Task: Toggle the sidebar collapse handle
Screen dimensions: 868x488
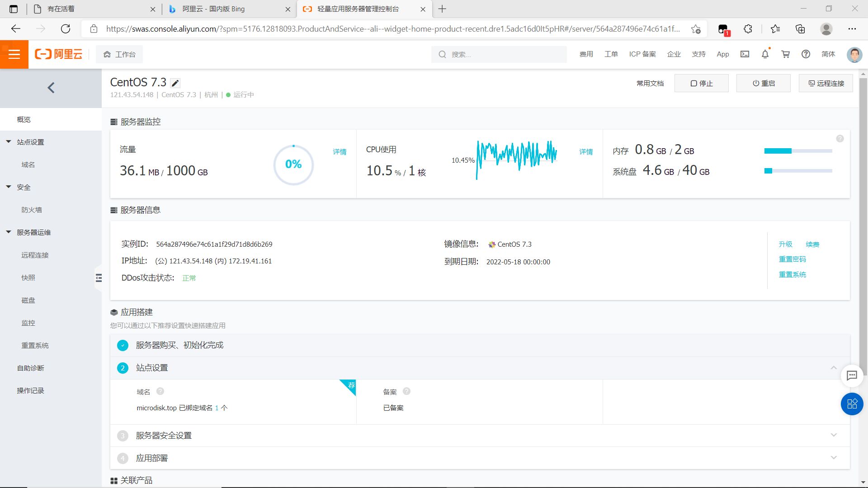Action: point(99,278)
